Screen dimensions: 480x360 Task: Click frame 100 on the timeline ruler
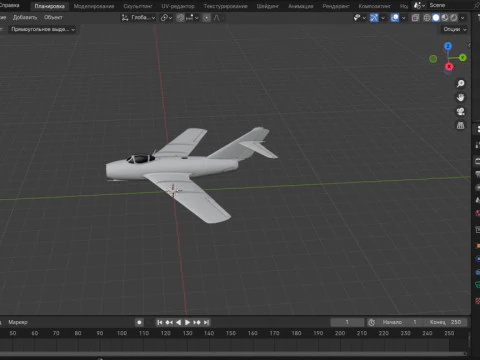122,333
